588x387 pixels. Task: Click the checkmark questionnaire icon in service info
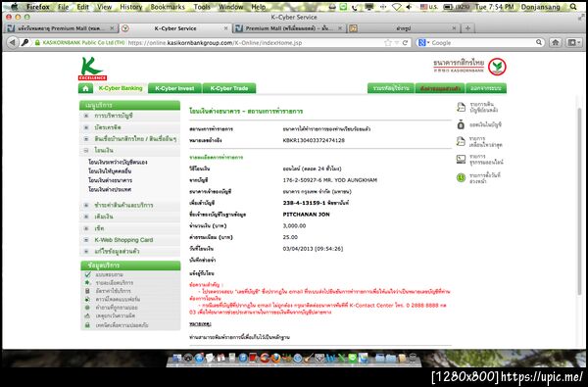88,274
